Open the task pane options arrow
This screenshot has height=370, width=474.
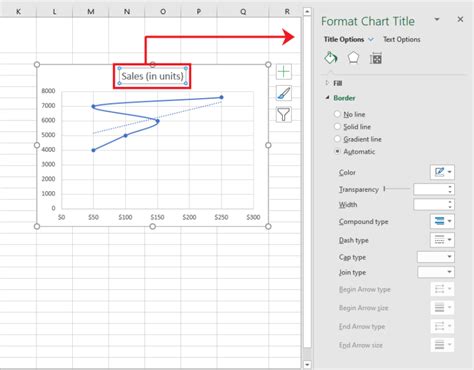pos(437,19)
